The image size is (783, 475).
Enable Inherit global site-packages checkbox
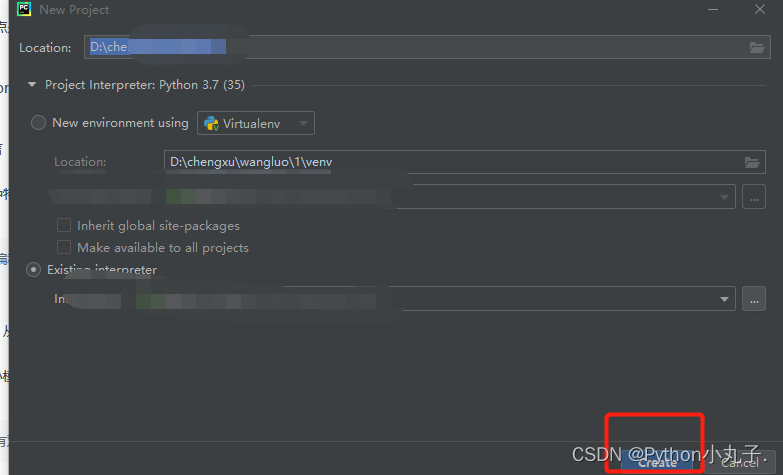[x=64, y=225]
